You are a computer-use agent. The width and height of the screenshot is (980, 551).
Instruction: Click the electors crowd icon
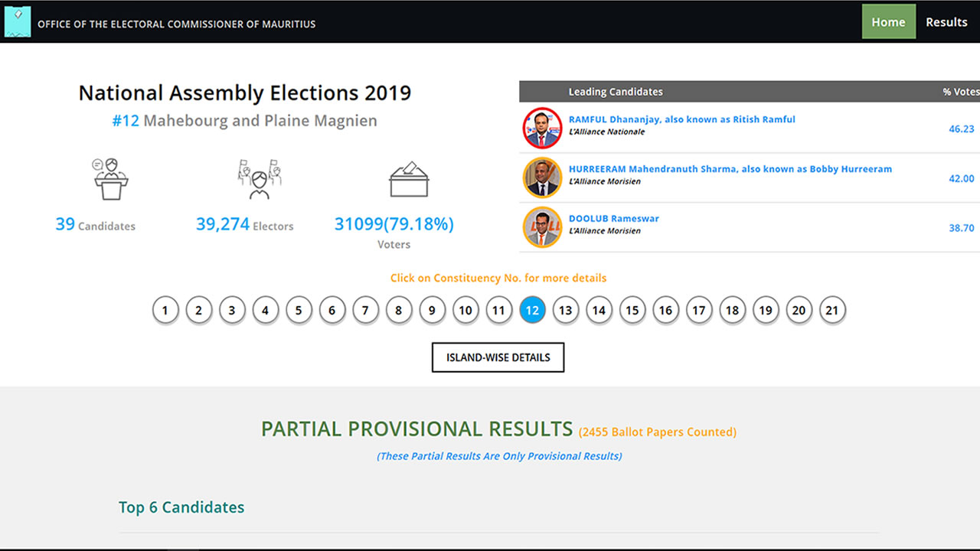point(260,178)
